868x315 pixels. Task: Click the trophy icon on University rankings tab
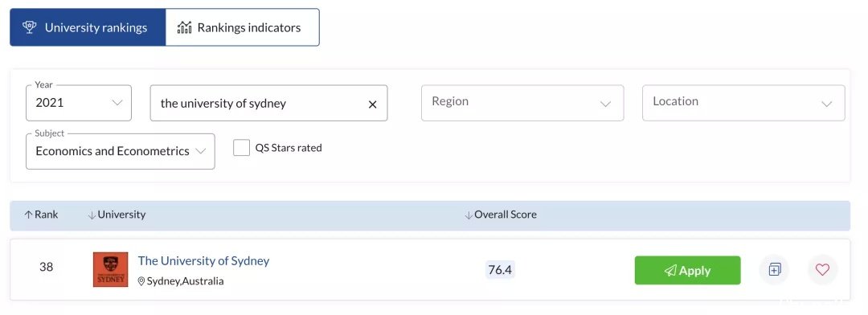[x=30, y=27]
